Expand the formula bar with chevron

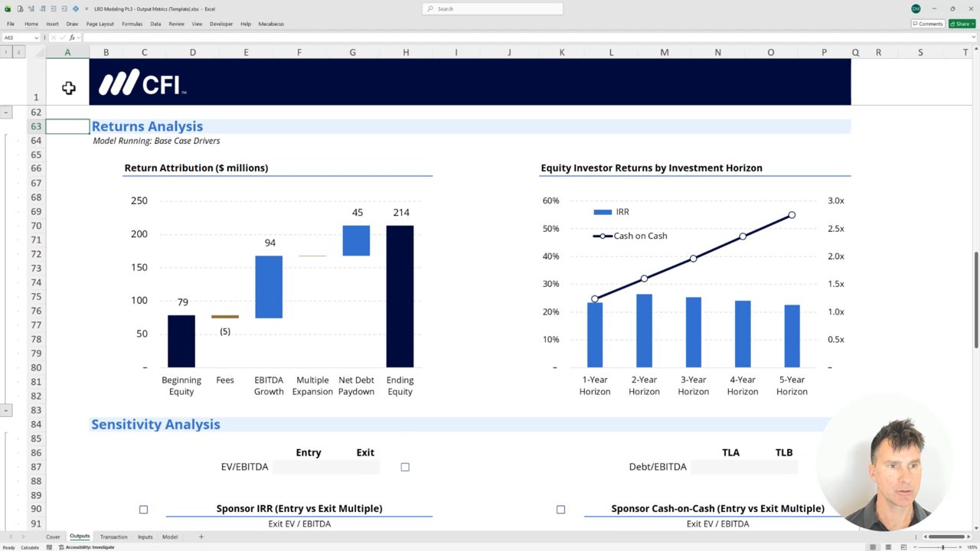pos(972,37)
